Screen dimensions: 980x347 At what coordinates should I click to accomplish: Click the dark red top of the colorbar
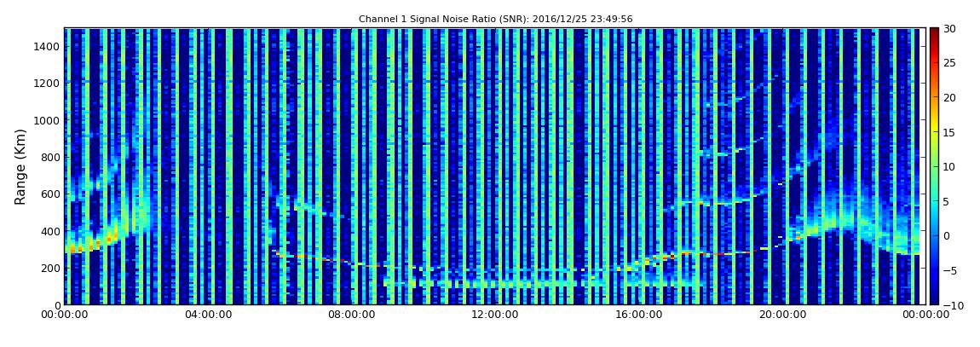pos(934,32)
